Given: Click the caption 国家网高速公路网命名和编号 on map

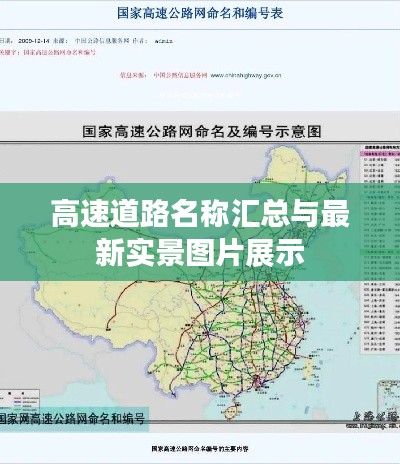Looking at the screenshot, I should [x=72, y=419].
